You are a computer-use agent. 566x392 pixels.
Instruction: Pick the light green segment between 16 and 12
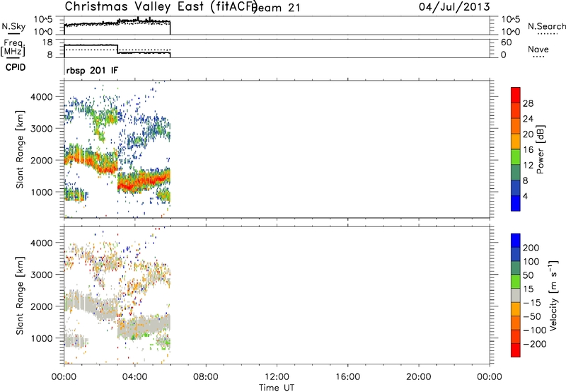coord(516,157)
